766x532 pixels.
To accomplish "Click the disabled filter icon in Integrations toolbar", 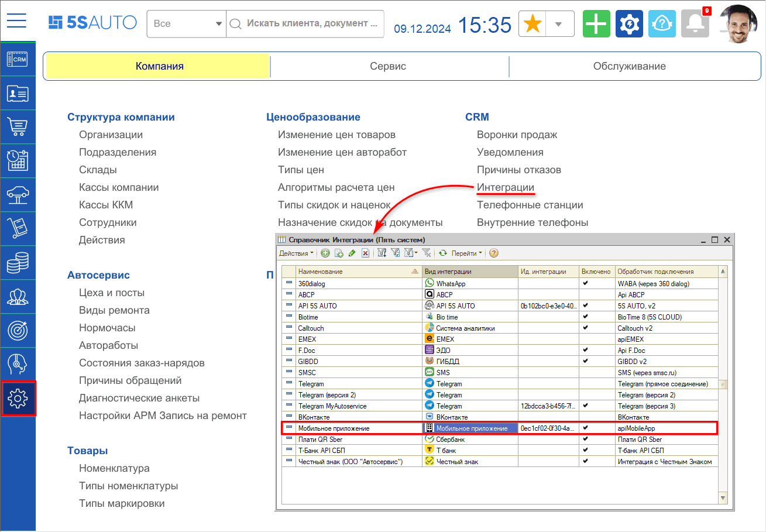I will coord(427,253).
